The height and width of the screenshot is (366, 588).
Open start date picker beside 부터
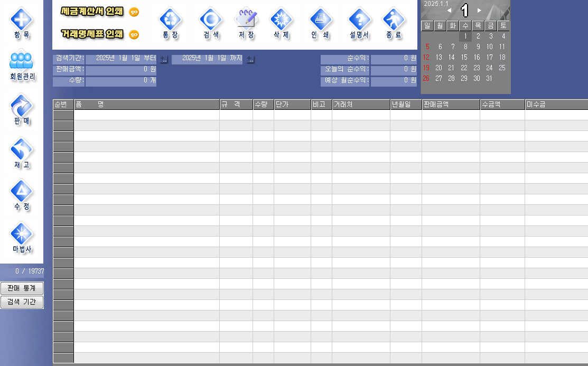pos(164,59)
